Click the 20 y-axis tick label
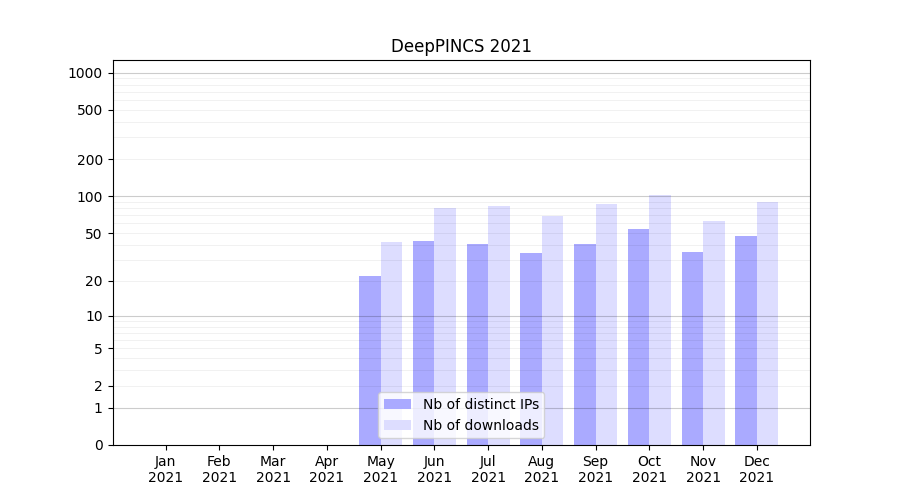This screenshot has width=900, height=500. (x=94, y=281)
